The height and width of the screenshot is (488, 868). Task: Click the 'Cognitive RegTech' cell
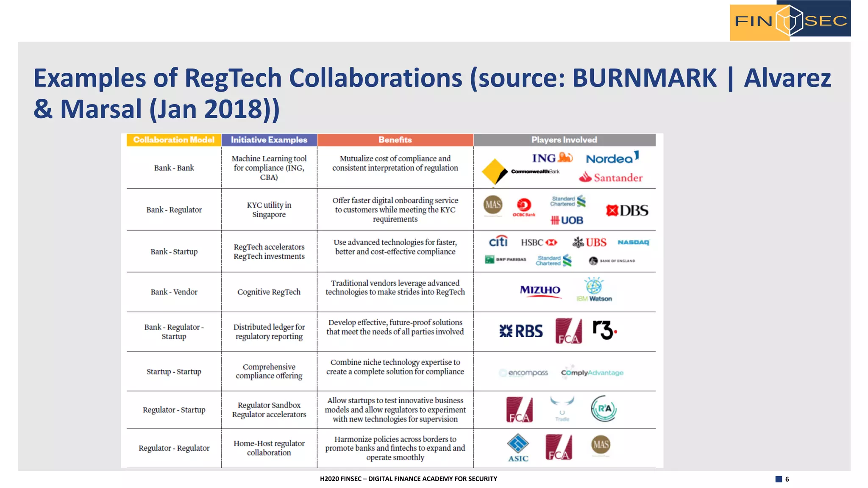[269, 292]
